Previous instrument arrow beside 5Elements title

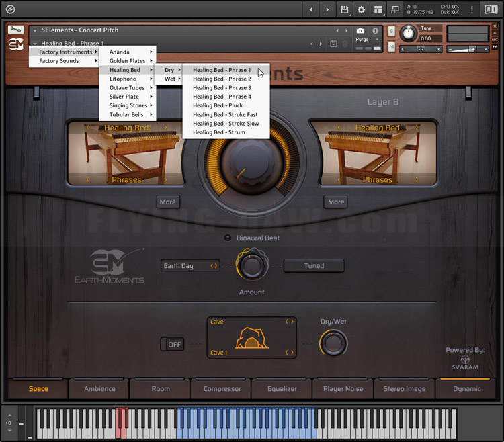(337, 30)
